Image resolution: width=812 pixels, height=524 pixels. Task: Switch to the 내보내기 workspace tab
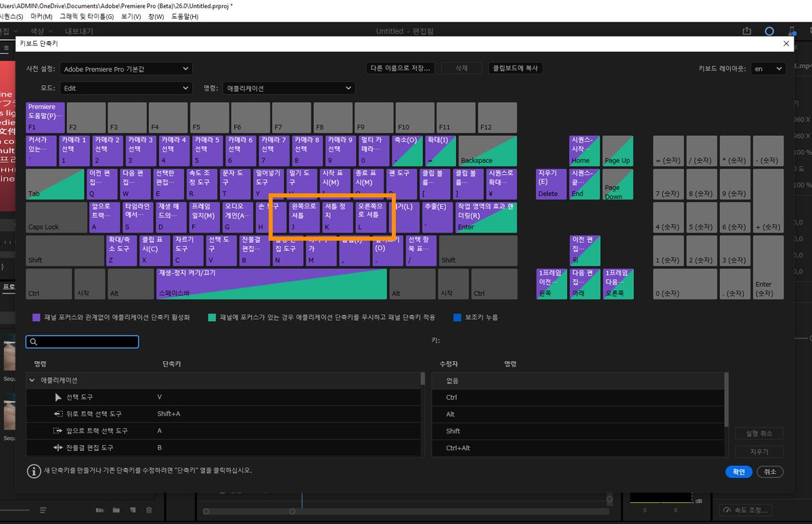78,31
